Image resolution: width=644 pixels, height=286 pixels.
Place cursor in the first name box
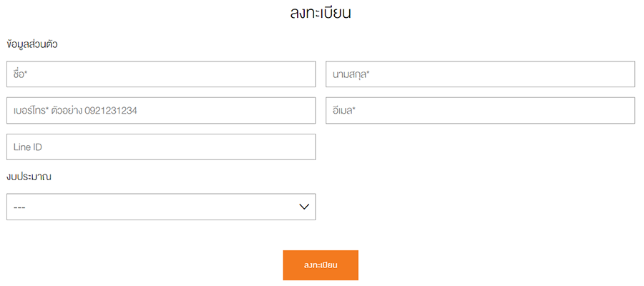[x=161, y=74]
